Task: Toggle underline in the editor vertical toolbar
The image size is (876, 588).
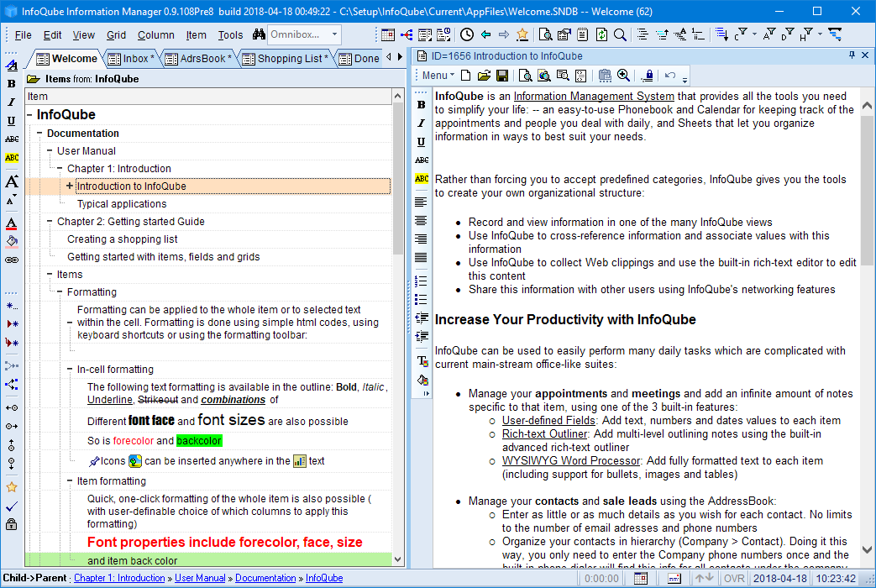Action: 422,142
